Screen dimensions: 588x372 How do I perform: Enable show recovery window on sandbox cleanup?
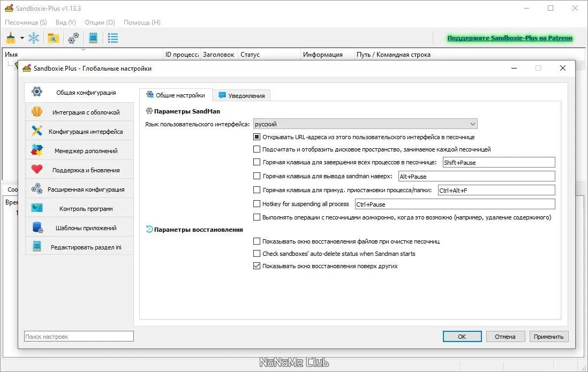click(257, 241)
